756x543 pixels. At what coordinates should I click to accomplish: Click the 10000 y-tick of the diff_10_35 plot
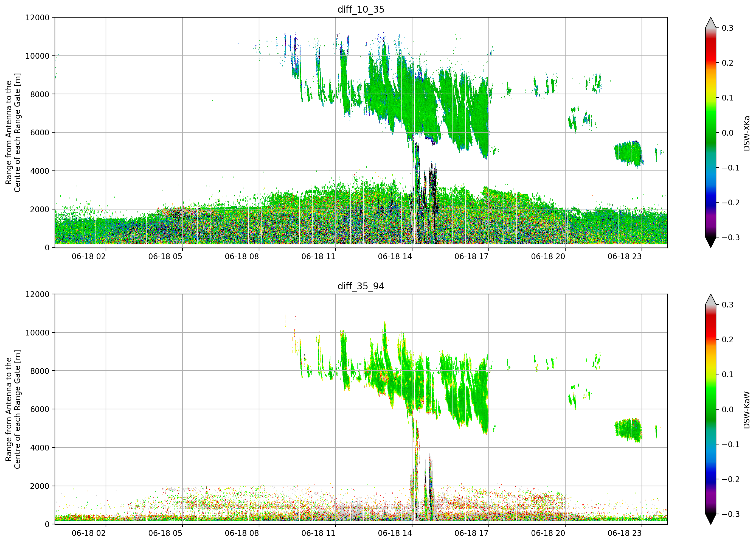tap(37, 56)
